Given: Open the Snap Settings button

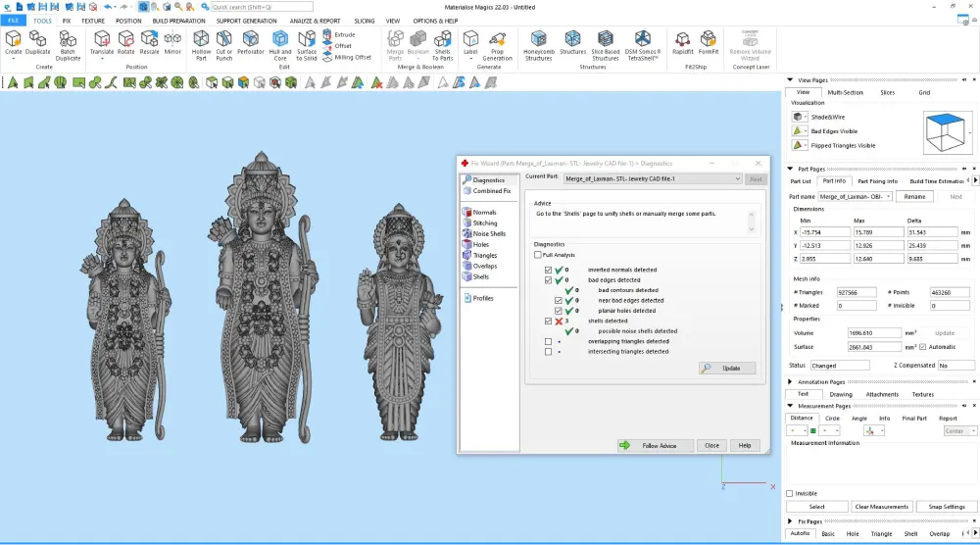Looking at the screenshot, I should 947,507.
